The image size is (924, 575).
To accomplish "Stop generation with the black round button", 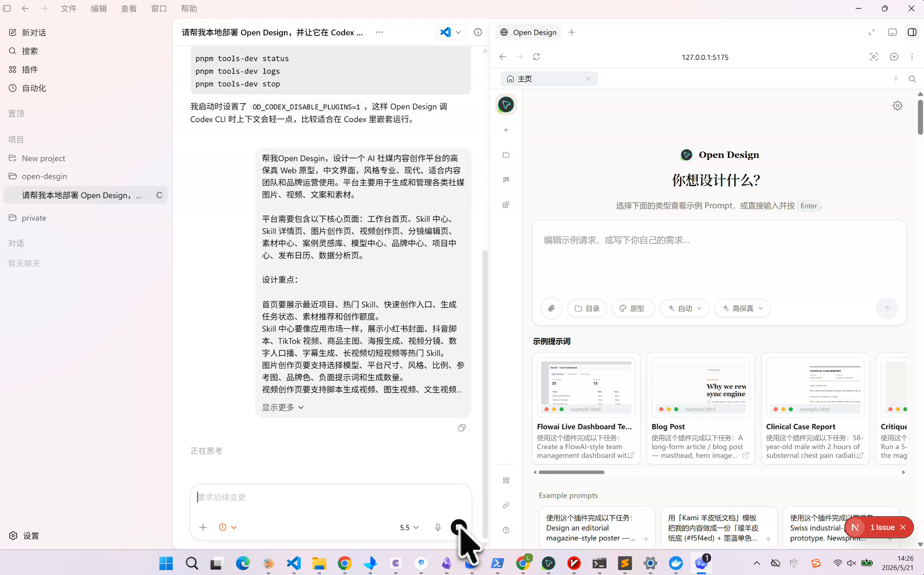I will pos(459,527).
